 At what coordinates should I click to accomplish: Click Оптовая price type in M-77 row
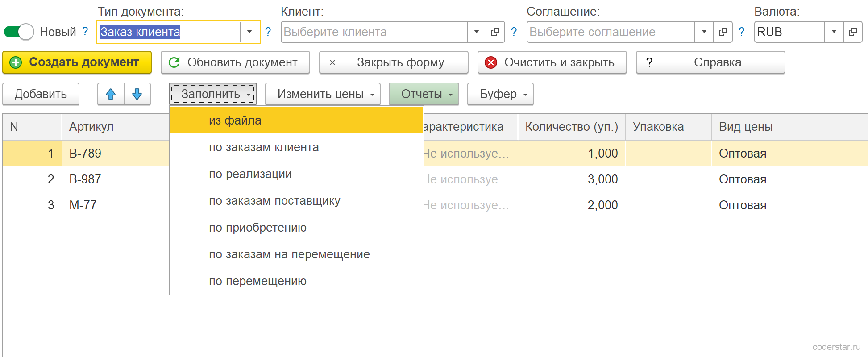[x=790, y=205]
